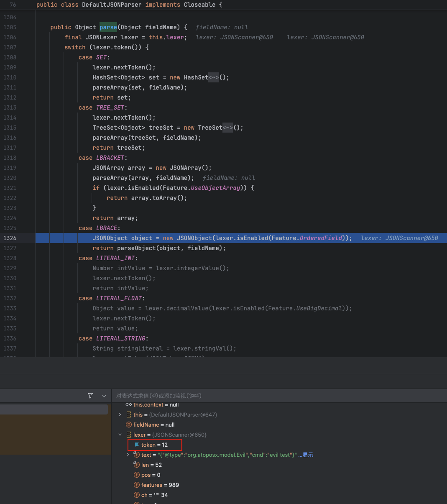Screen dimensions: 447x504
Task: Click the field icon beside 'len = 52'
Action: click(x=136, y=465)
